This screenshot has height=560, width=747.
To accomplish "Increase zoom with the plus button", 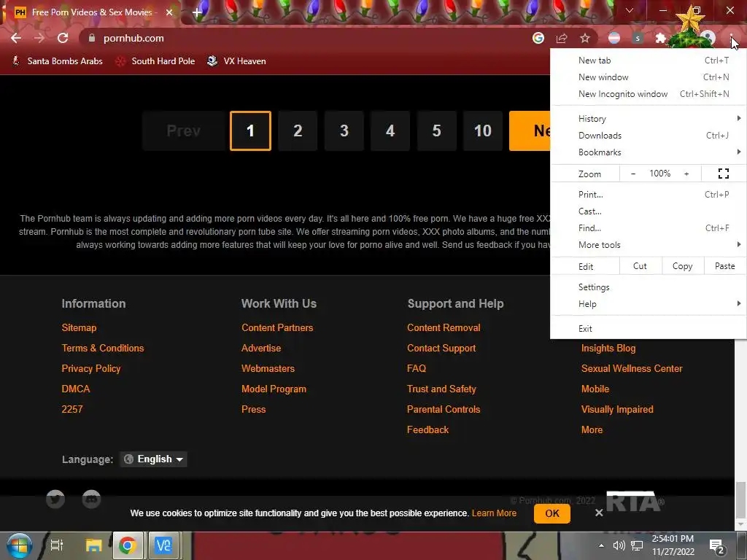I will pyautogui.click(x=686, y=174).
